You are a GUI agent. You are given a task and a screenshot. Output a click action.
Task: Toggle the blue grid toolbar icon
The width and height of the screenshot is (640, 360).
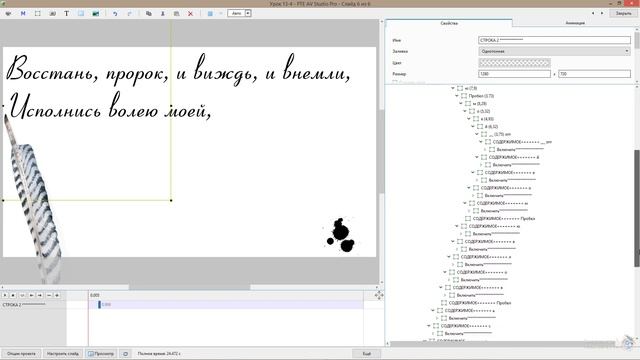click(x=210, y=13)
